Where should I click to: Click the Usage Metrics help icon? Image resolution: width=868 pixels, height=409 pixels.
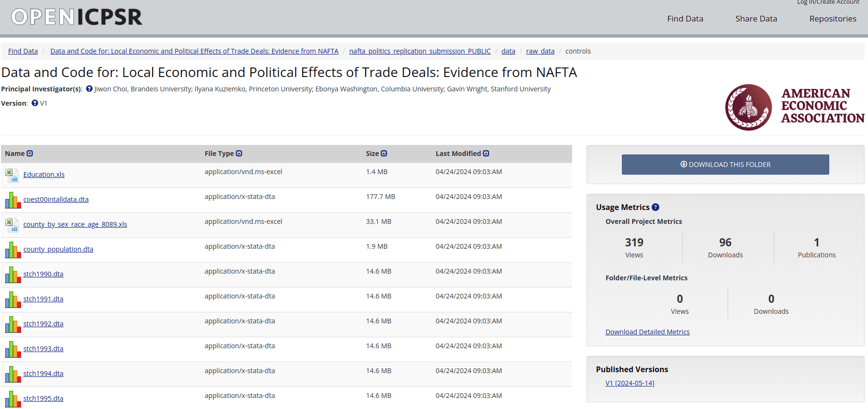point(655,207)
